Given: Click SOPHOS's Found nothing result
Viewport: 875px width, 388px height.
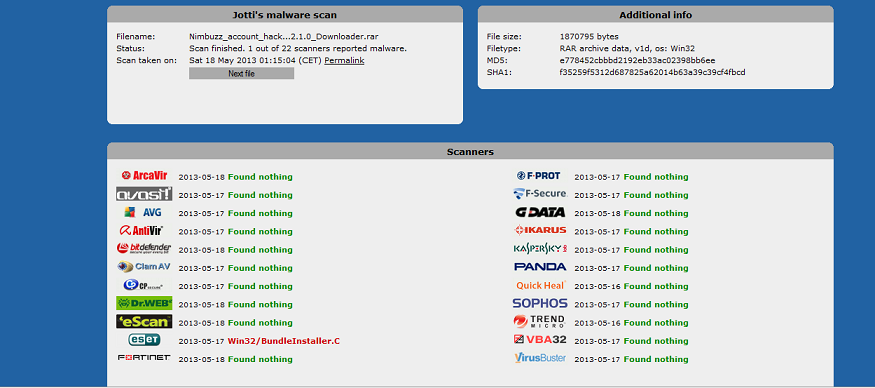Looking at the screenshot, I should click(656, 304).
